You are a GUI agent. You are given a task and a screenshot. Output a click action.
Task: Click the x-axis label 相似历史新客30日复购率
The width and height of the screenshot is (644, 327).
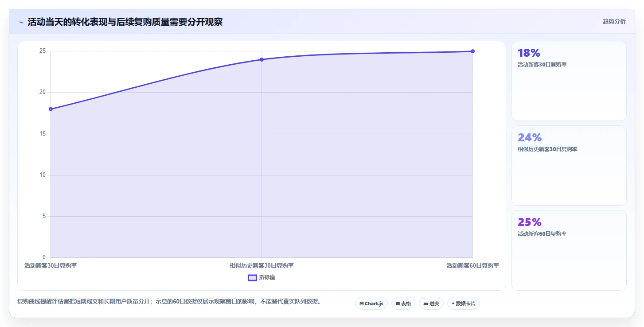point(262,266)
